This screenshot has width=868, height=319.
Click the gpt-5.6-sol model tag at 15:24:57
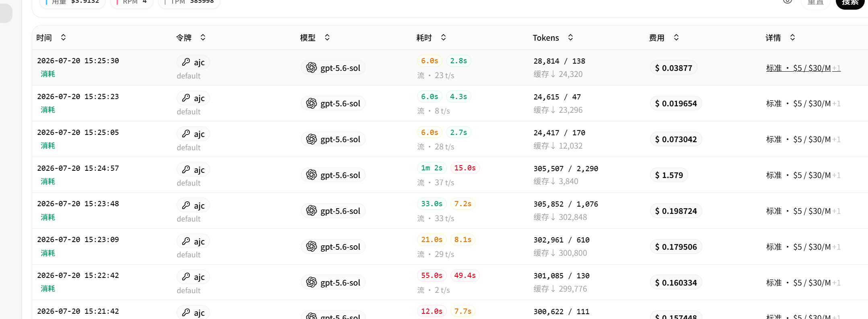(x=333, y=175)
